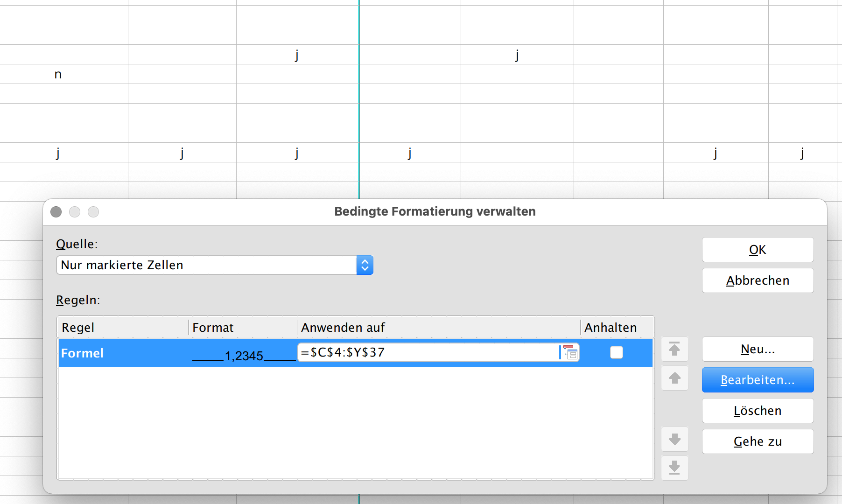Move the rule to the top of the list
Screen dimensions: 842x504
coord(674,349)
